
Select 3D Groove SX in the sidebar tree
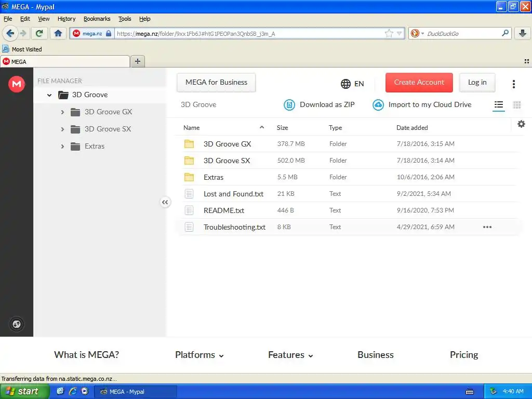[108, 129]
